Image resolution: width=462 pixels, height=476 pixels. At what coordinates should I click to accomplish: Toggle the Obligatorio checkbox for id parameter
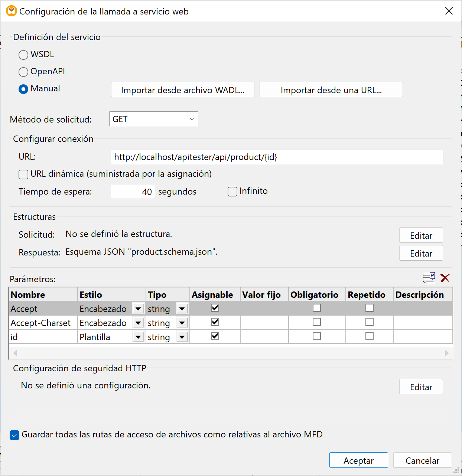(x=317, y=336)
